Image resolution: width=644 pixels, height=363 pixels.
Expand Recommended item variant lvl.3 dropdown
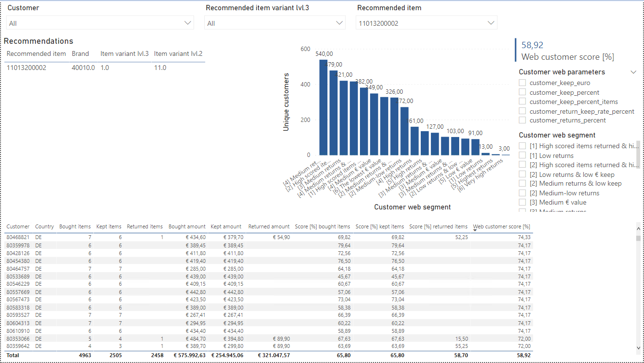click(x=275, y=23)
